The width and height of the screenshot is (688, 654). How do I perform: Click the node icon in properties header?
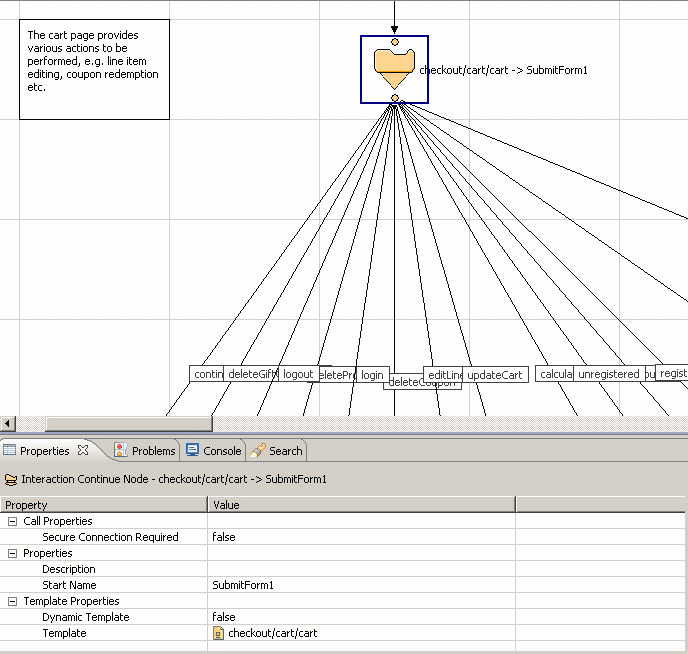click(x=11, y=480)
